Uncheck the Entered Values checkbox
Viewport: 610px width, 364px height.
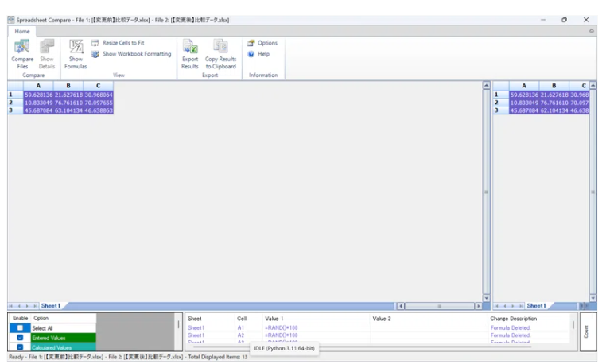[x=20, y=338]
